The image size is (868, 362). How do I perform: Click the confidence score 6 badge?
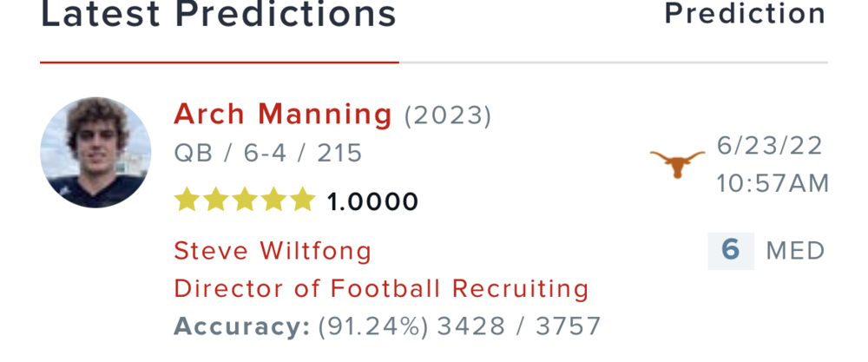(x=730, y=251)
